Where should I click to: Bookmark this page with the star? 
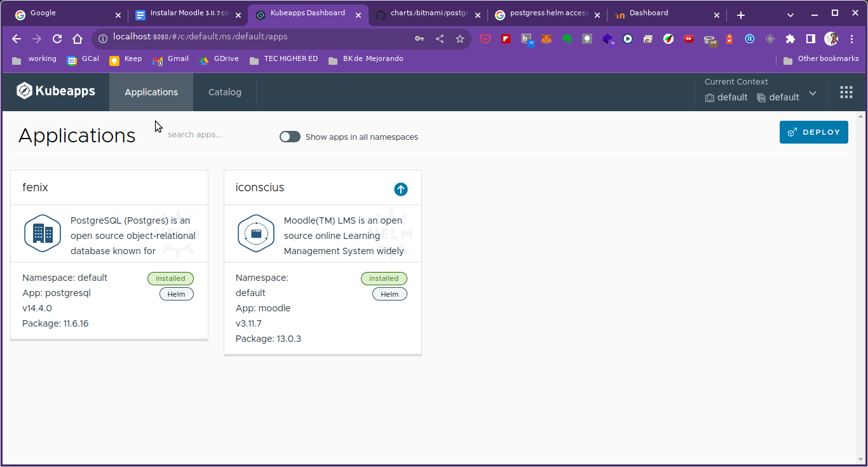tap(460, 39)
